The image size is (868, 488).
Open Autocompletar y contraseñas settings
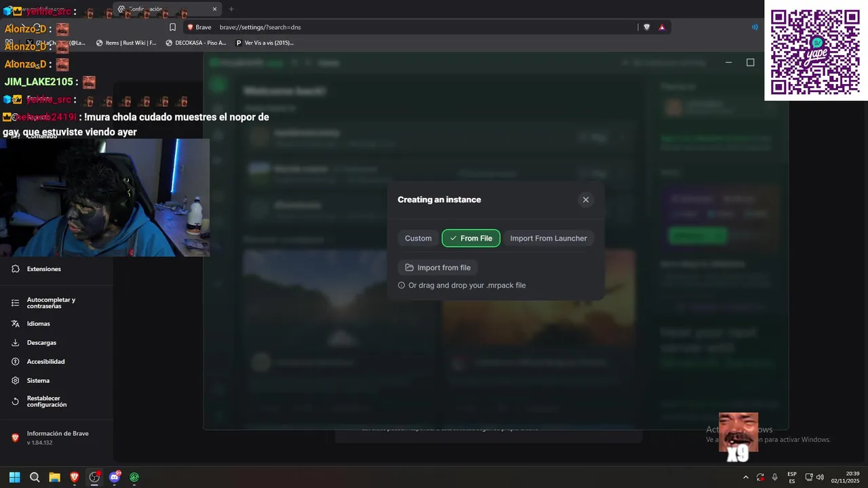pos(51,303)
